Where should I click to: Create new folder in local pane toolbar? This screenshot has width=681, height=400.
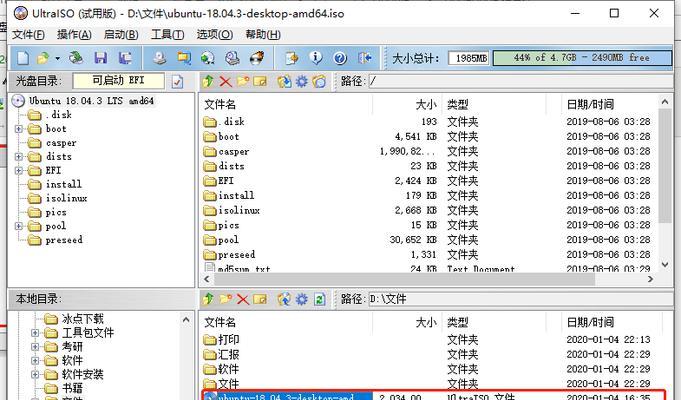click(225, 299)
